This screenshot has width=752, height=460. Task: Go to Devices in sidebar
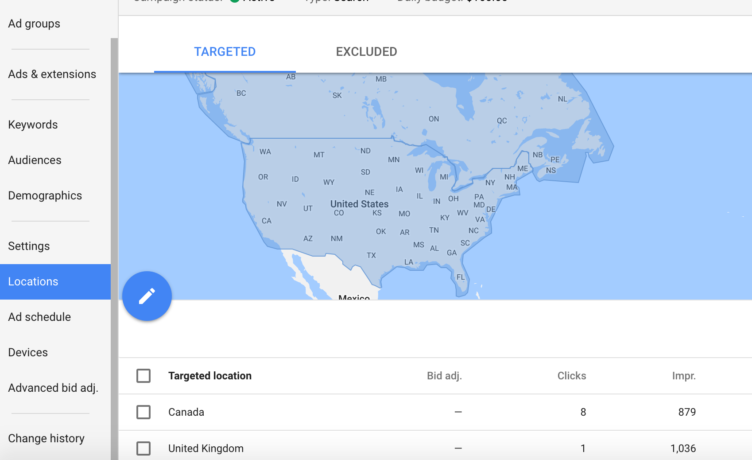coord(30,352)
